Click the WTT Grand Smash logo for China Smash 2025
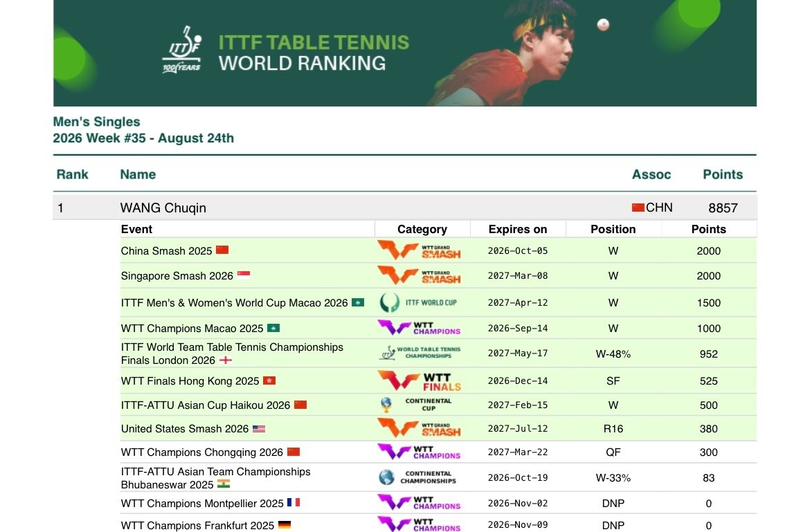 (419, 250)
